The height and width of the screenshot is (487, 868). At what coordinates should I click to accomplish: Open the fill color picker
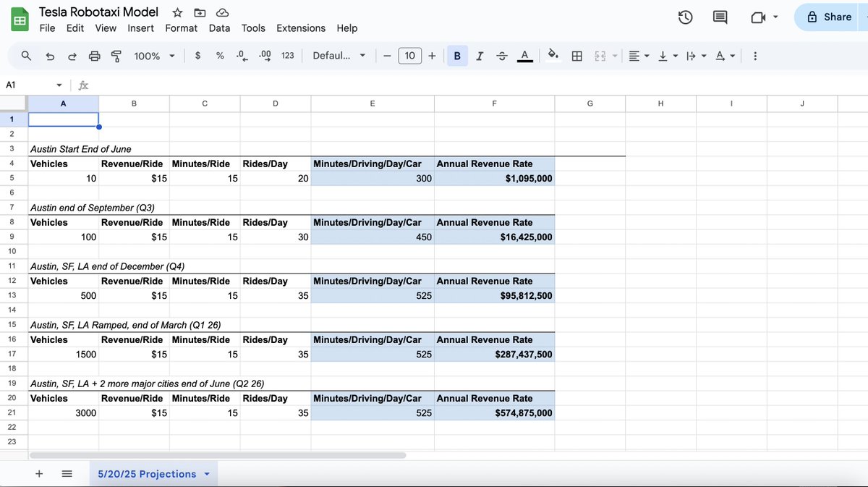tap(553, 56)
